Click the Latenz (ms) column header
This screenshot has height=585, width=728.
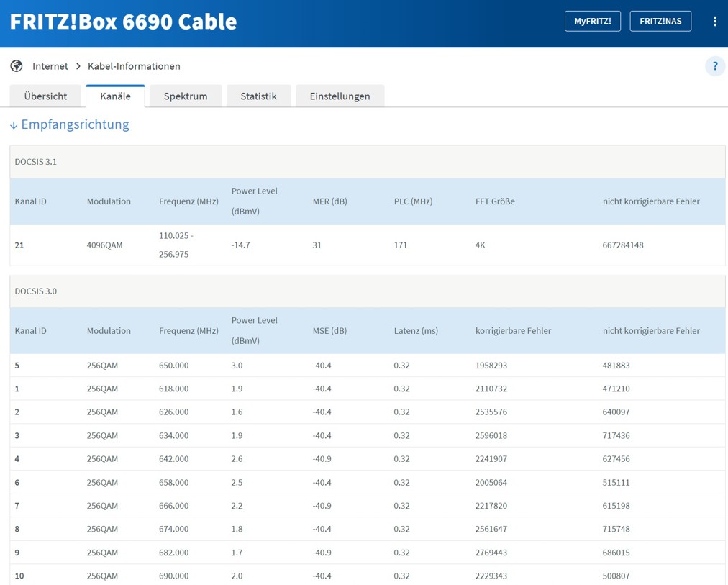[416, 331]
